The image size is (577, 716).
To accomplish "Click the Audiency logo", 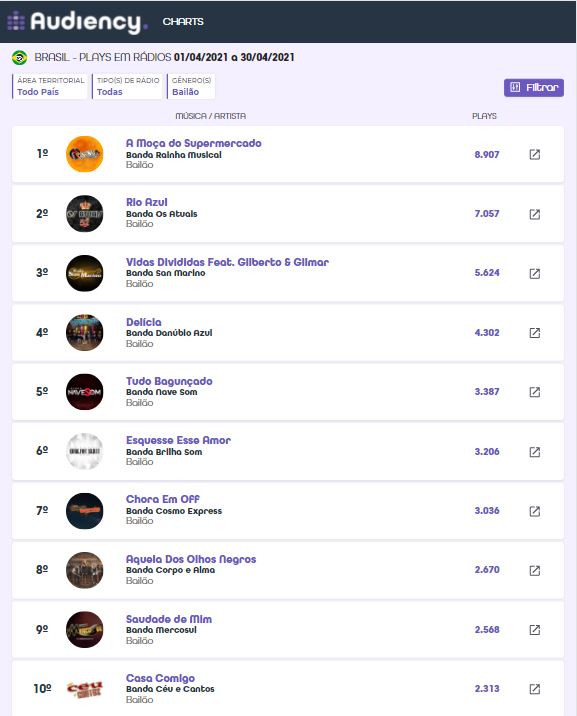I will coord(78,21).
